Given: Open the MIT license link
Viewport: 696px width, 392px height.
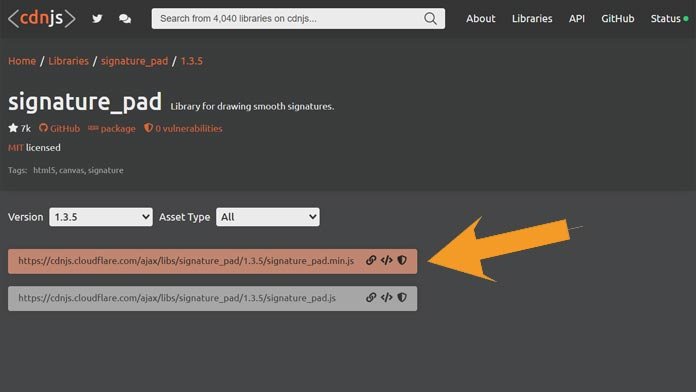Looking at the screenshot, I should 16,147.
